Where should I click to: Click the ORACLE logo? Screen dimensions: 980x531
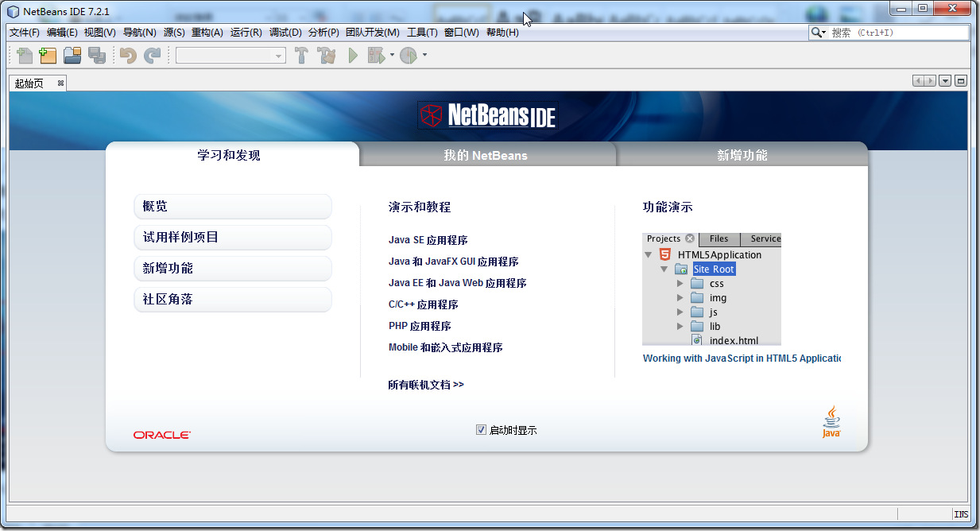pyautogui.click(x=162, y=435)
